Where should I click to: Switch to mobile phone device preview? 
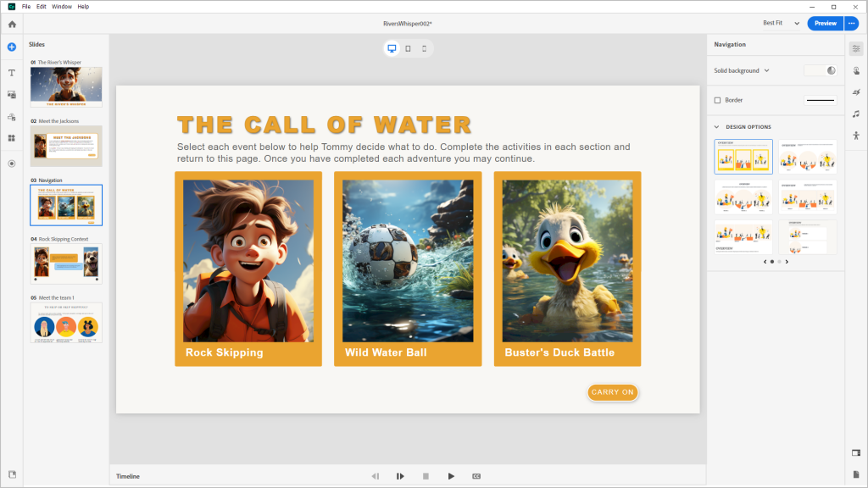pyautogui.click(x=424, y=48)
